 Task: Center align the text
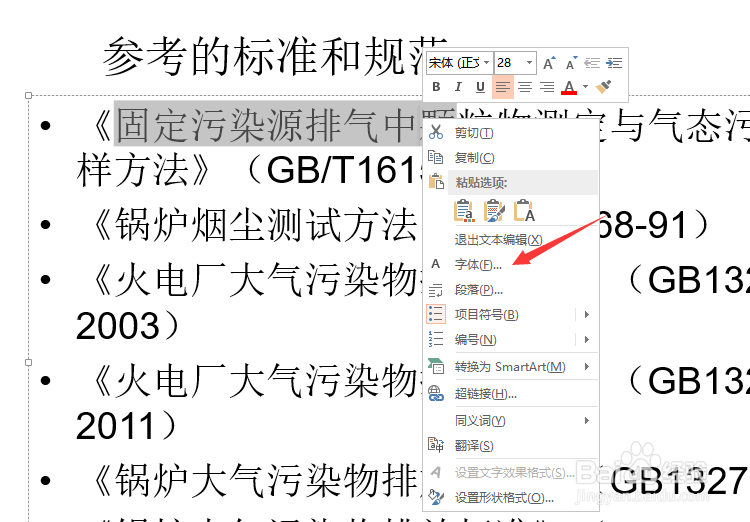[525, 87]
